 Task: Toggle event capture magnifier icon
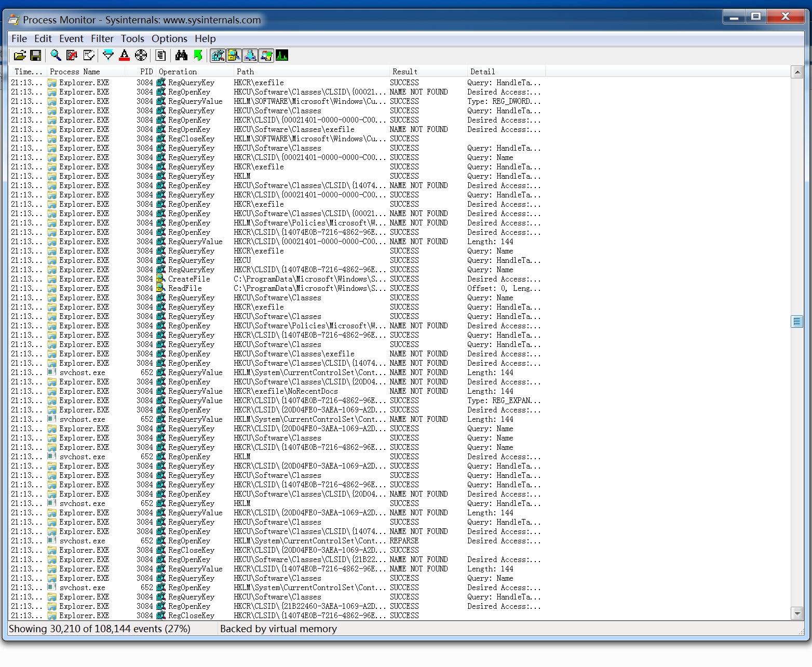(x=56, y=55)
